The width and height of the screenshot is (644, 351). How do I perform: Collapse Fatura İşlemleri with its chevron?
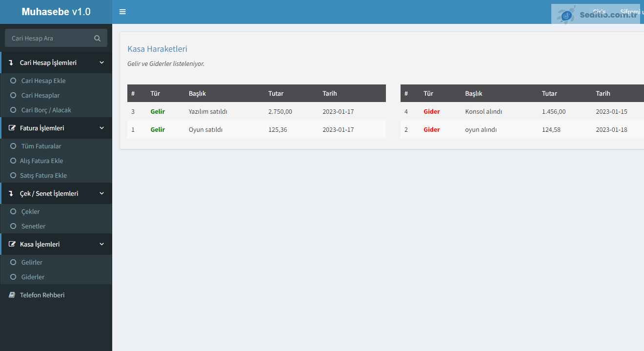point(101,128)
